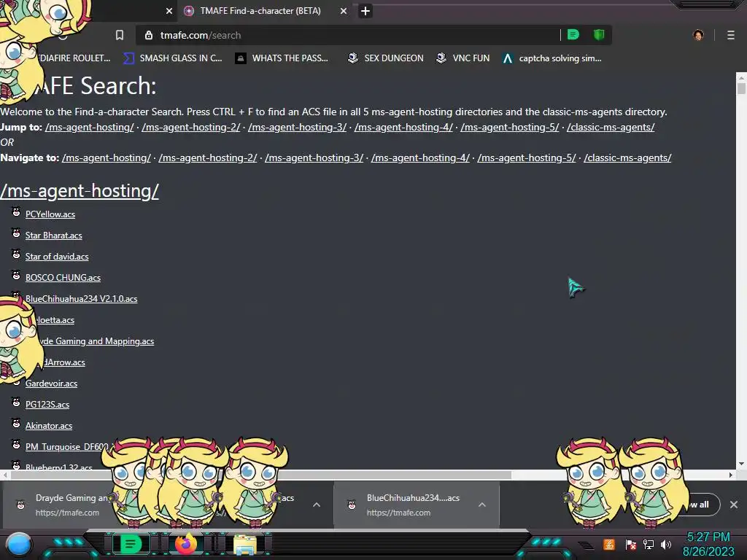This screenshot has width=747, height=560.
Task: Navigate to /ms-agent-hosting-2/ directory
Action: [x=208, y=157]
